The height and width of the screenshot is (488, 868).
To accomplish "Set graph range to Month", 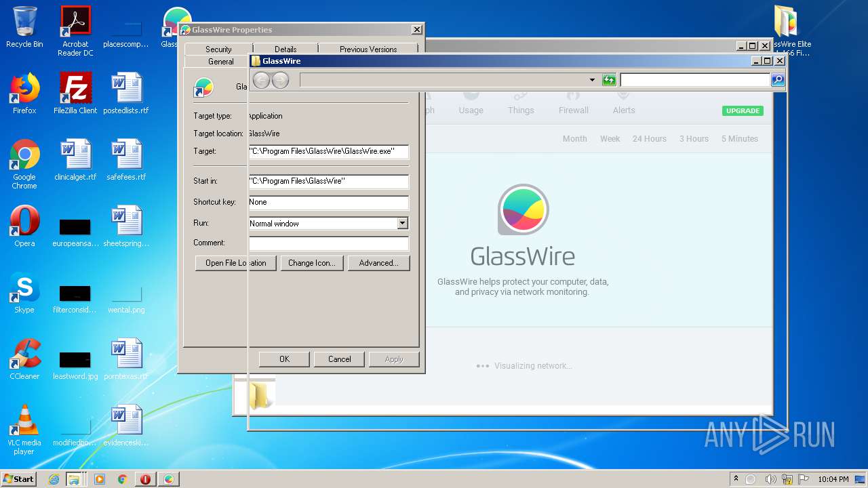I will coord(574,138).
